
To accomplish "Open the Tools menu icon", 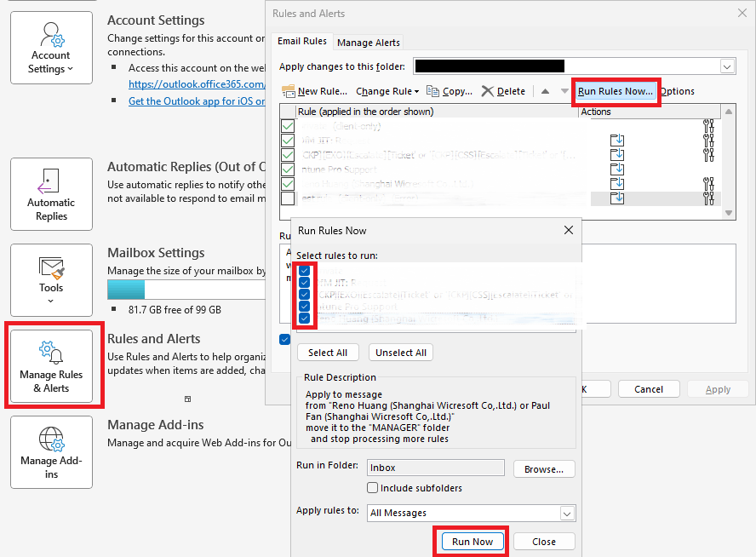I will (50, 273).
